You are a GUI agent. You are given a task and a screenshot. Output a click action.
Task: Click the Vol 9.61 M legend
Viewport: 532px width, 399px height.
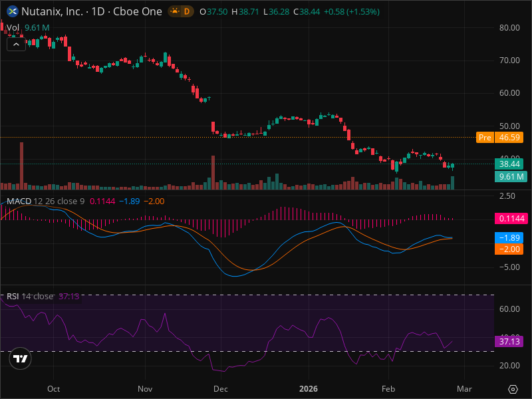pyautogui.click(x=28, y=28)
